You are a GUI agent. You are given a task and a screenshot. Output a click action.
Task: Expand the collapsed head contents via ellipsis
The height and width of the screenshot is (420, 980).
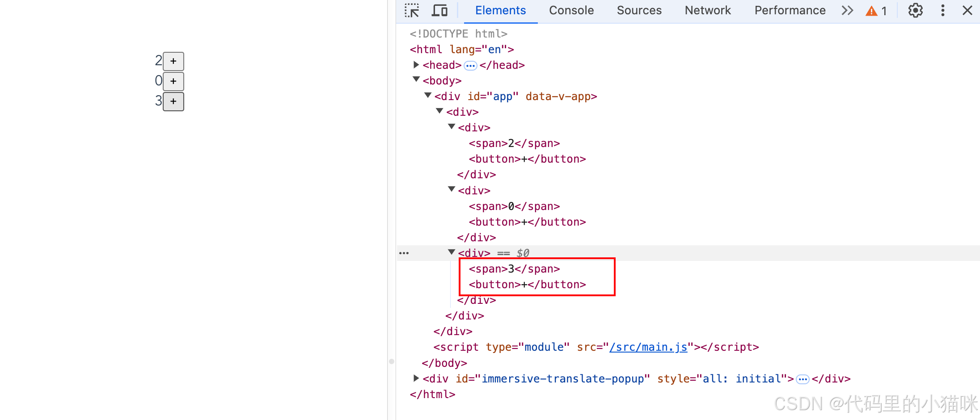[470, 65]
